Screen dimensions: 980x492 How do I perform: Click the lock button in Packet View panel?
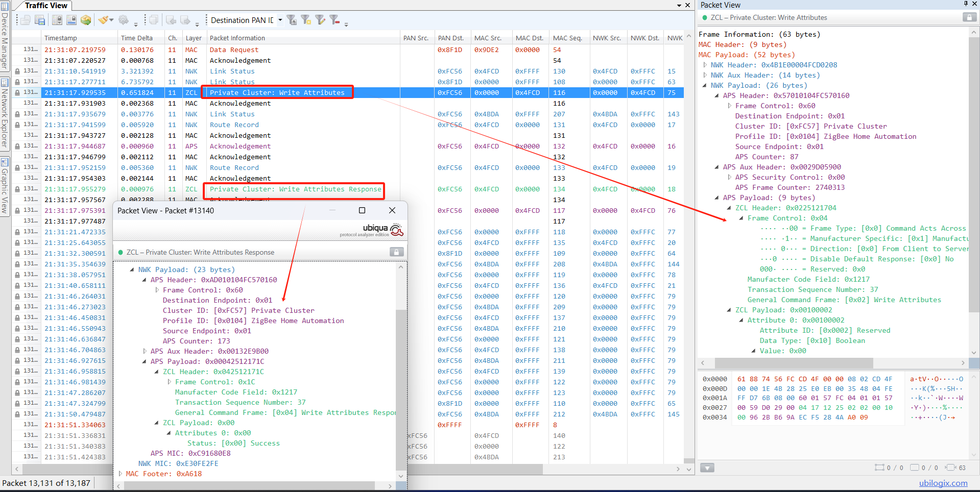[x=969, y=17]
